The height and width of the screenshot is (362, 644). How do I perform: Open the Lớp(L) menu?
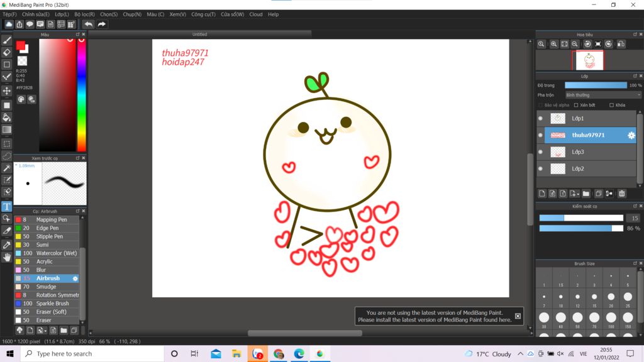click(x=62, y=14)
